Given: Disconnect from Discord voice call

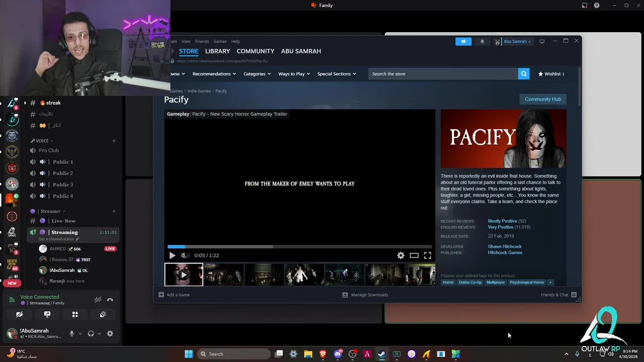Looking at the screenshot, I should click(110, 300).
